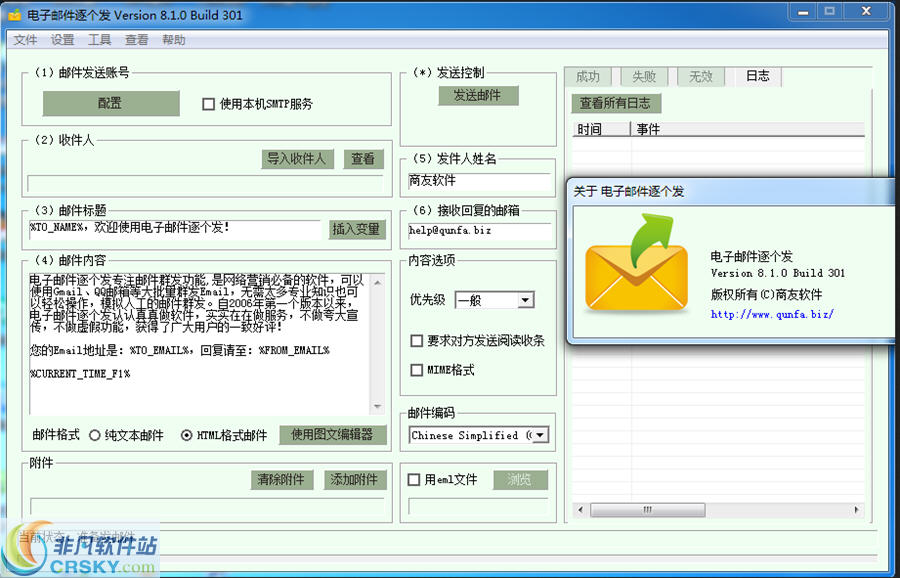The width and height of the screenshot is (900, 578).
Task: Click the 时间 column header
Action: [x=602, y=129]
